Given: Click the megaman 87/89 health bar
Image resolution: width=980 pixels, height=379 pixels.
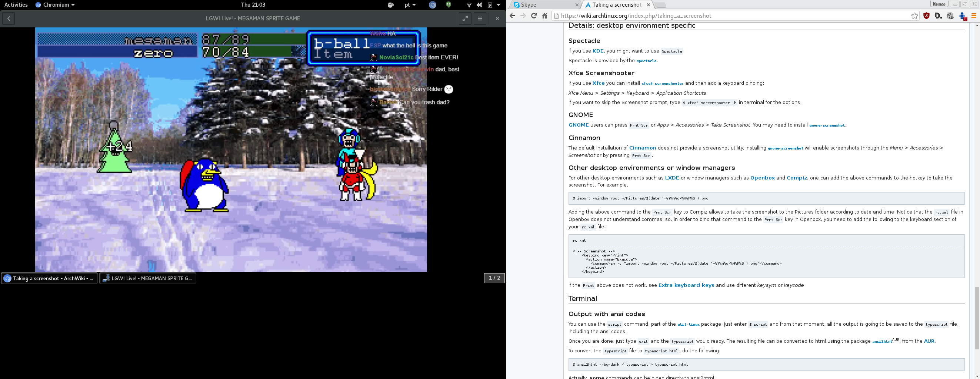Looking at the screenshot, I should 253,39.
